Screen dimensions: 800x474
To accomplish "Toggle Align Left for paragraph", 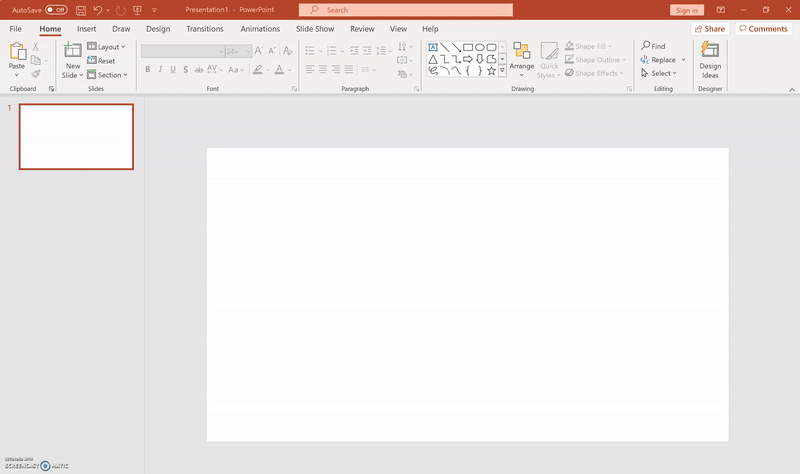I will pos(310,69).
